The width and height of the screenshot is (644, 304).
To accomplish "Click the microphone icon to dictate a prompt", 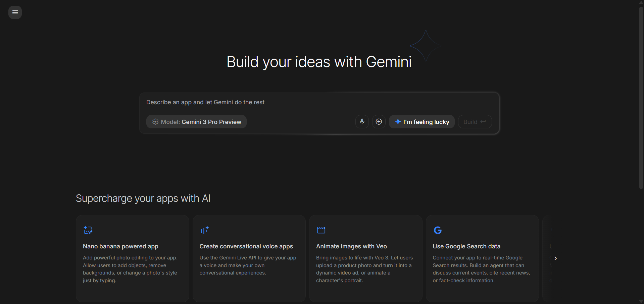I will (x=362, y=121).
